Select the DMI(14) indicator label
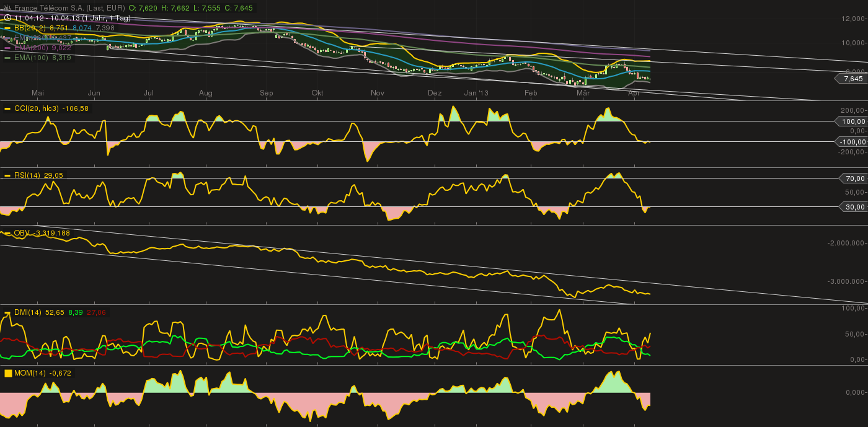Screen dimensions: 868x427 coord(27,312)
